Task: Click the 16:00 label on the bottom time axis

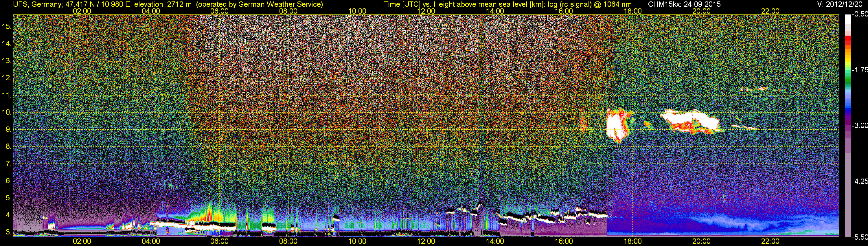Action: tap(564, 241)
